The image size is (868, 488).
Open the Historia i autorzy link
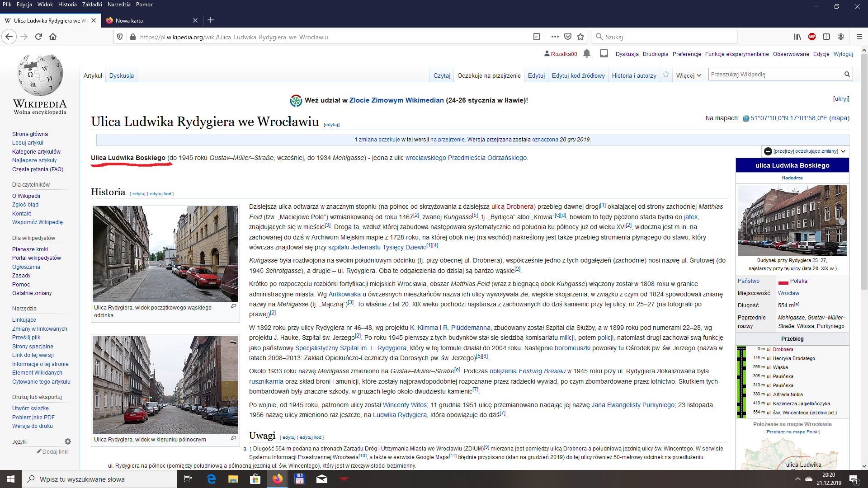(x=634, y=75)
